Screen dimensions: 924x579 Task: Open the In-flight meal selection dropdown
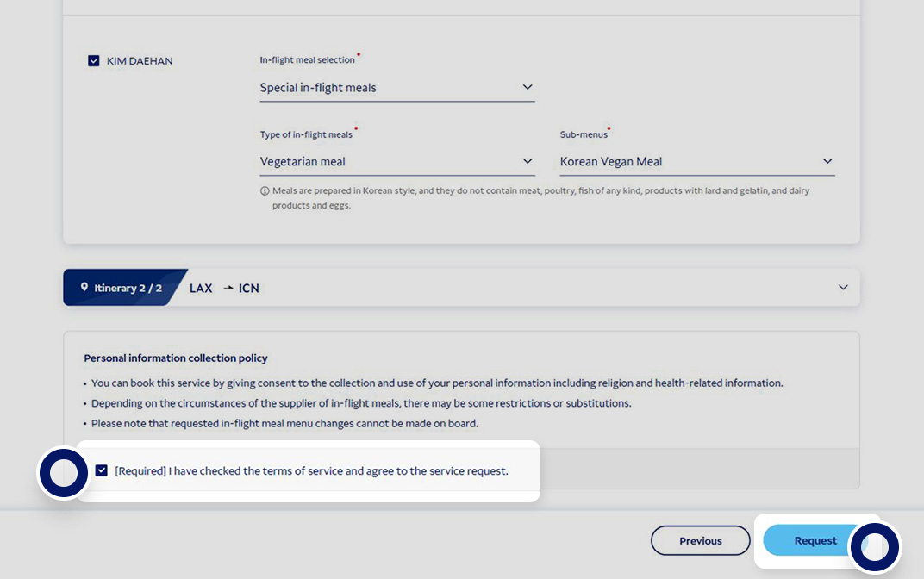tap(396, 87)
